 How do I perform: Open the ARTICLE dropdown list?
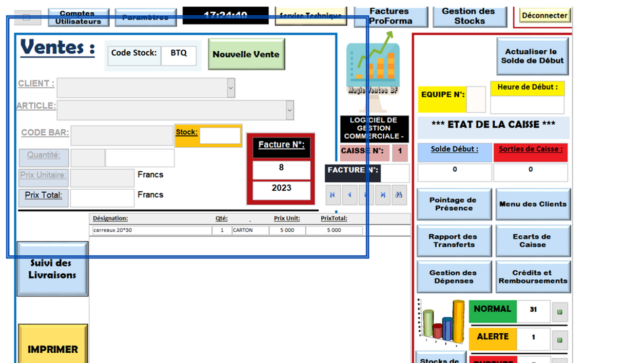(290, 110)
